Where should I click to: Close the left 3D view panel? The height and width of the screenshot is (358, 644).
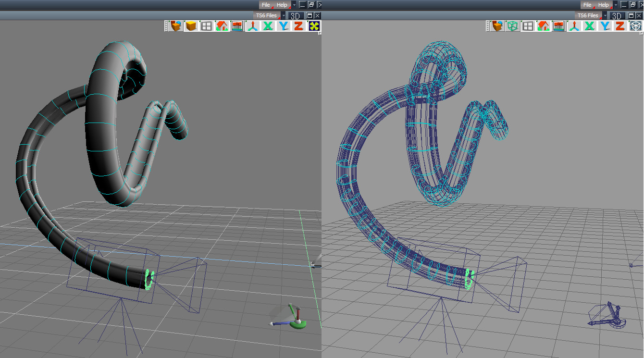[x=318, y=15]
